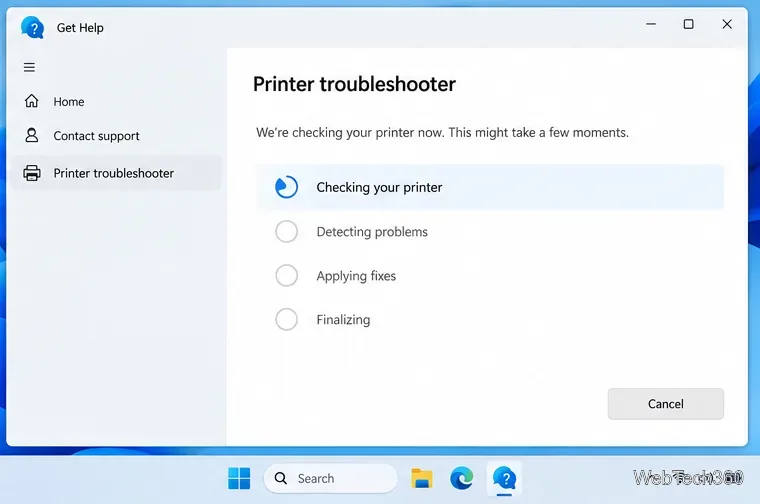Minimize the Get Help window

click(651, 24)
